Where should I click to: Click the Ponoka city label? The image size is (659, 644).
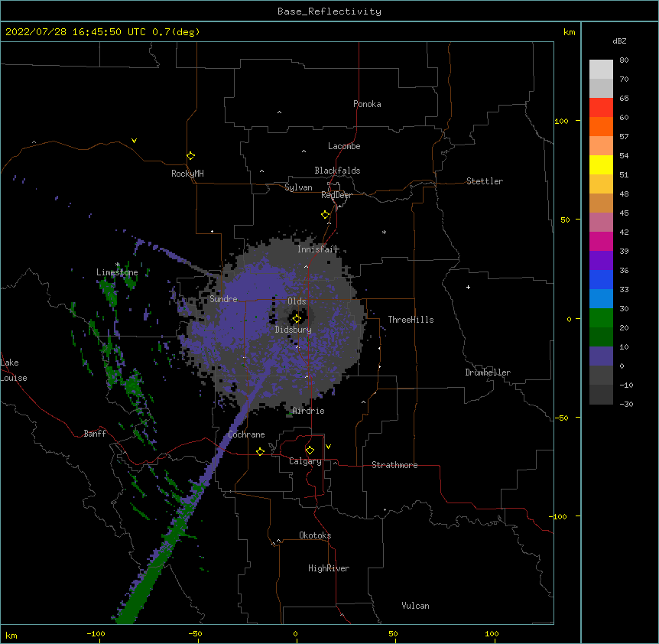click(x=367, y=104)
